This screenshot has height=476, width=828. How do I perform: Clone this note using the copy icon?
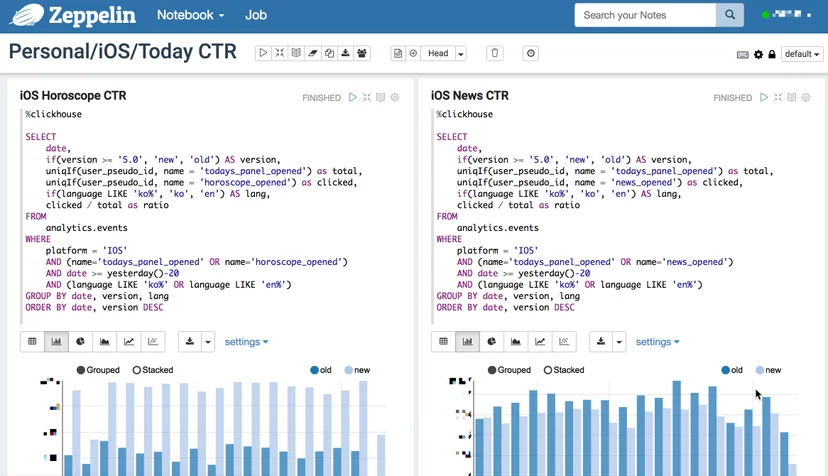pos(329,53)
